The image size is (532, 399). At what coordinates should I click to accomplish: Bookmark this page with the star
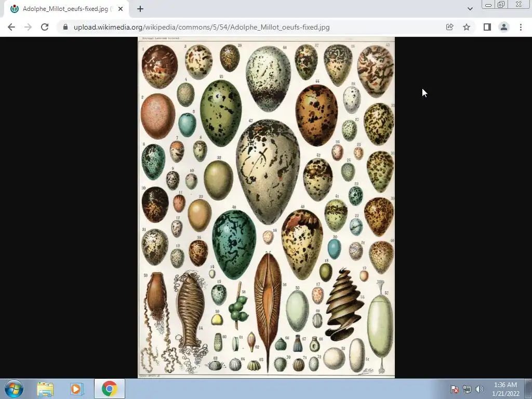click(x=467, y=27)
